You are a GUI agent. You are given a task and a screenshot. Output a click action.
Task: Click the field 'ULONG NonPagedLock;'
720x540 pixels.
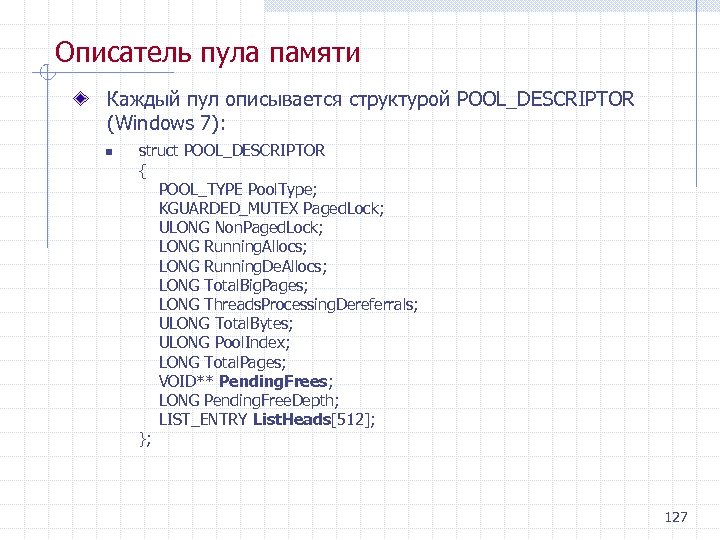click(x=241, y=228)
